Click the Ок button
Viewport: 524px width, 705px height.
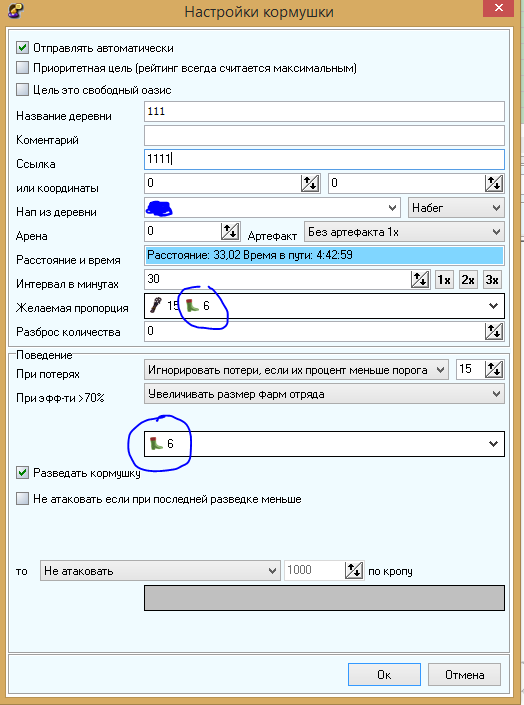tap(384, 674)
